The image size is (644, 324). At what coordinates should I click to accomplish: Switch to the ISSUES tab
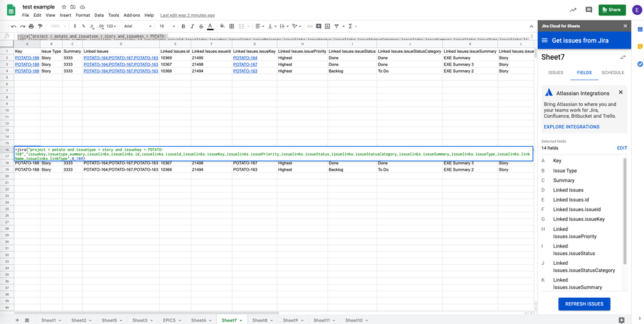[556, 73]
